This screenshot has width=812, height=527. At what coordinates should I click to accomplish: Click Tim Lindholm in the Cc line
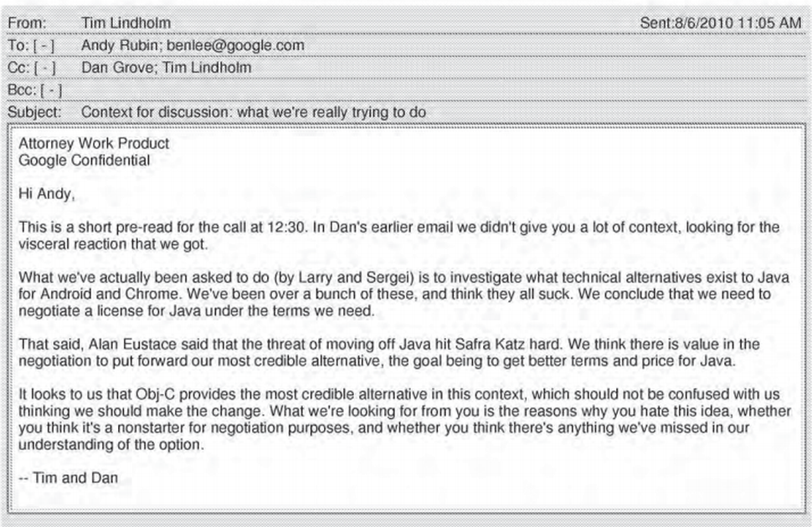(x=207, y=68)
